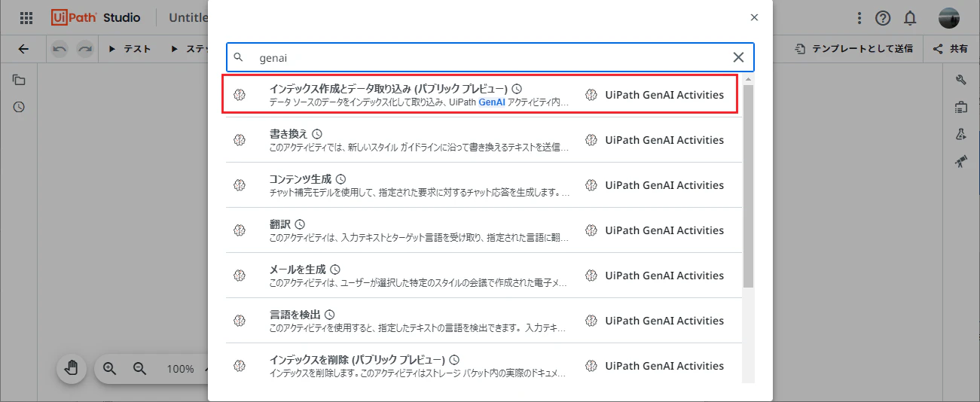Select コンテンツ生成 activity
The image size is (980, 402).
pyautogui.click(x=484, y=185)
